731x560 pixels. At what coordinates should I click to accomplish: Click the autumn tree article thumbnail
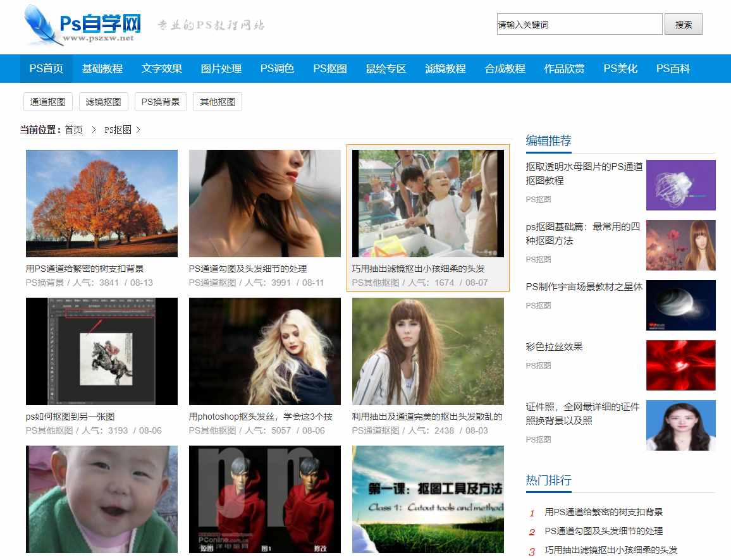click(101, 203)
